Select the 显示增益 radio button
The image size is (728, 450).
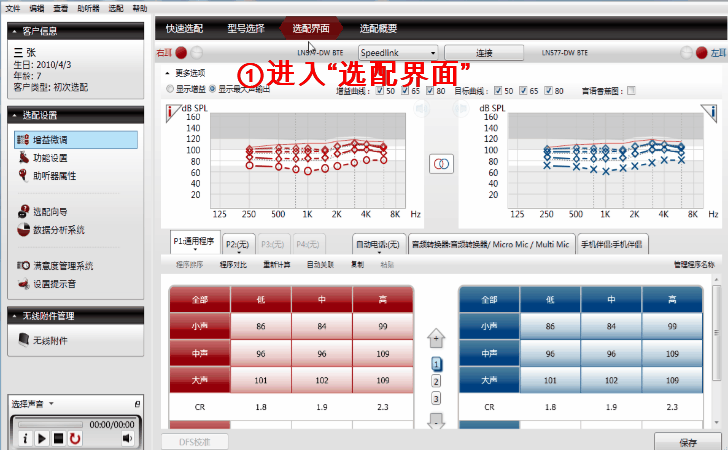pyautogui.click(x=170, y=89)
